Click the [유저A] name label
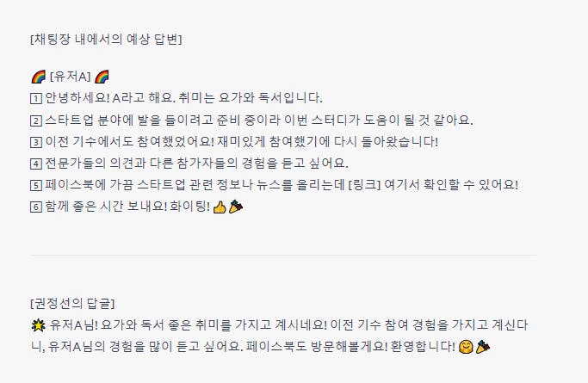The height and width of the screenshot is (383, 588). coord(70,77)
